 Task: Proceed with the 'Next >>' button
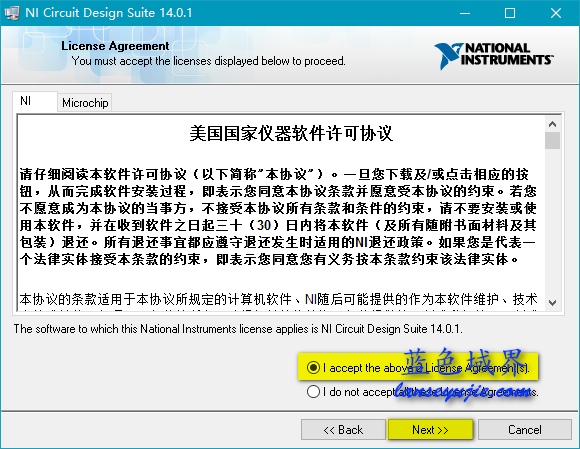(x=430, y=430)
